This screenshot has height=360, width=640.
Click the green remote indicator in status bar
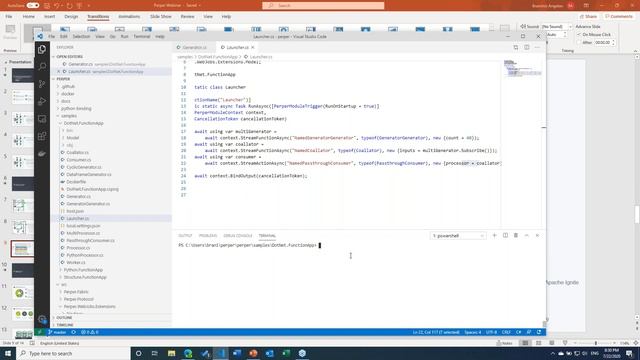40,332
